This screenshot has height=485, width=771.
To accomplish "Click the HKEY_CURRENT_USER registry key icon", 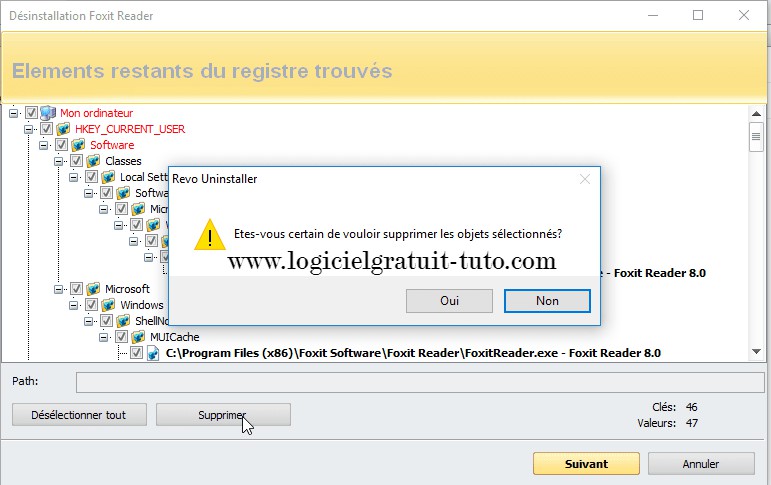I will coord(63,129).
